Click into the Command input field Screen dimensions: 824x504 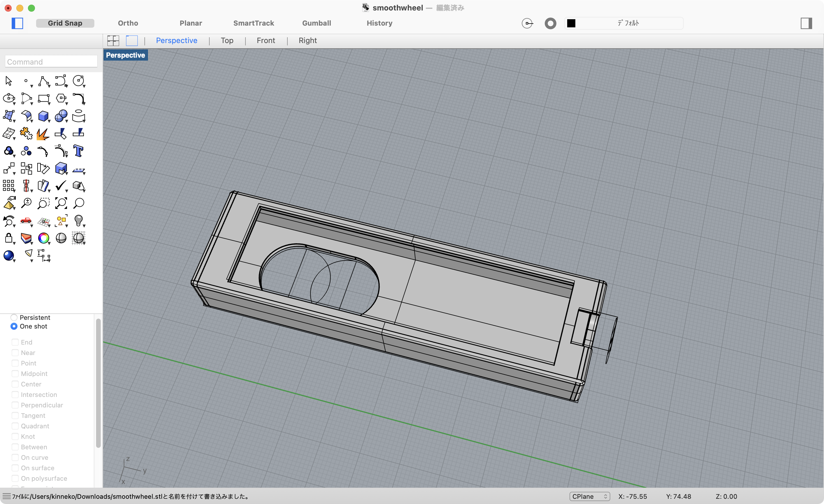pos(51,62)
